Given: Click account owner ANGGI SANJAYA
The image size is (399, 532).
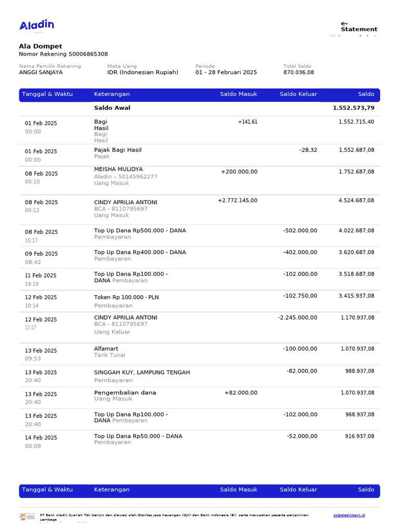Looking at the screenshot, I should click(x=41, y=72).
